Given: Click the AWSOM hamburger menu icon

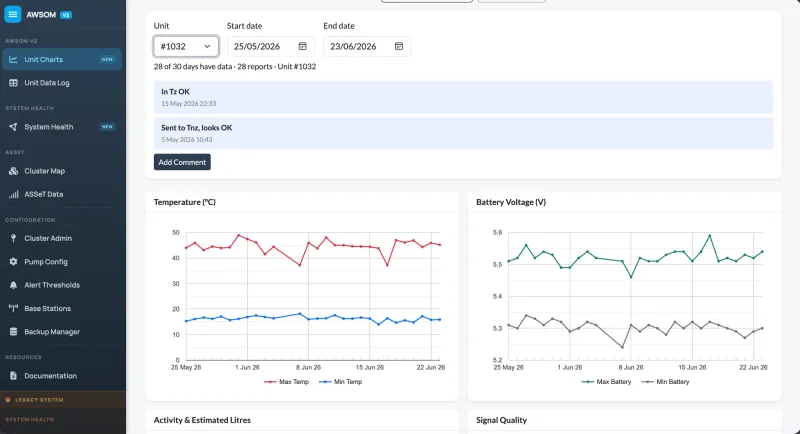Looking at the screenshot, I should 13,14.
